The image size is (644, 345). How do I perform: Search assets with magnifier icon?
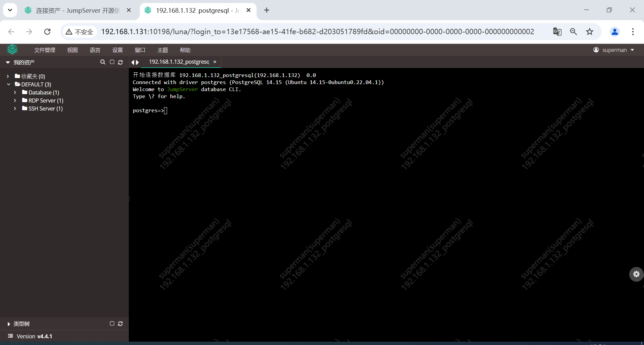pyautogui.click(x=103, y=62)
